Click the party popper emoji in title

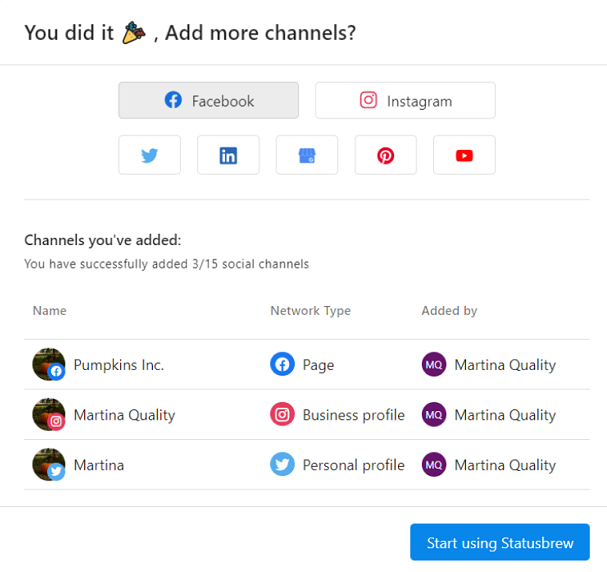click(x=134, y=33)
